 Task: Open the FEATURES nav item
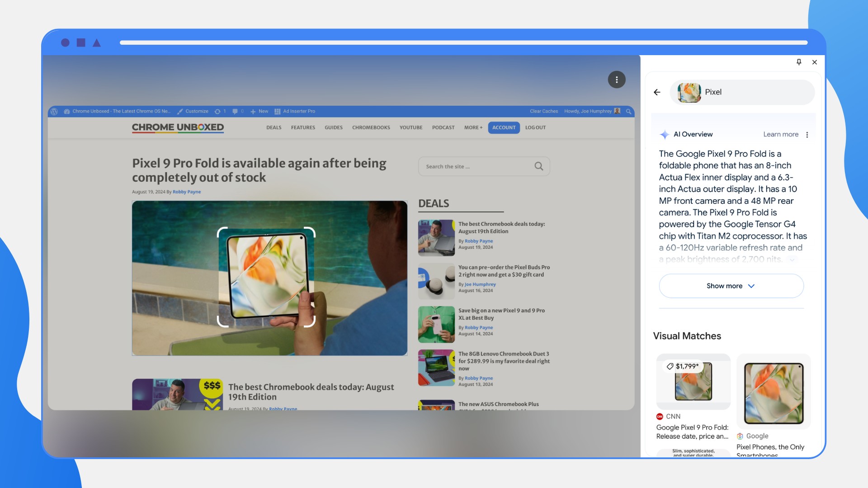pyautogui.click(x=303, y=127)
